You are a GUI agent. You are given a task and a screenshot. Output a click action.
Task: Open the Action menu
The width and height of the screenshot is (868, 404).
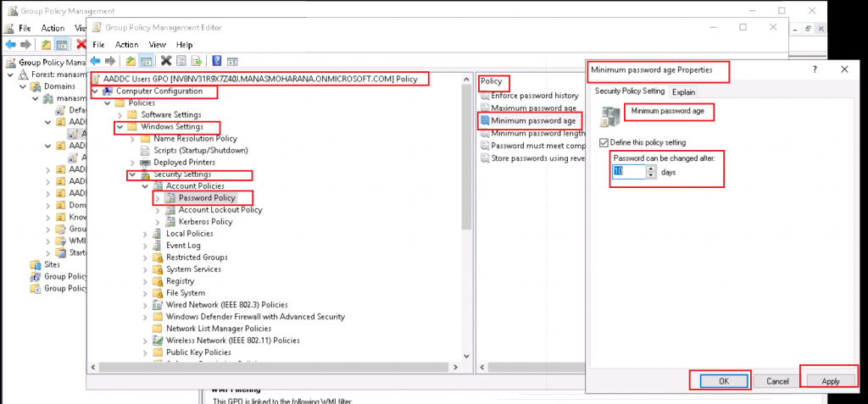coord(126,44)
